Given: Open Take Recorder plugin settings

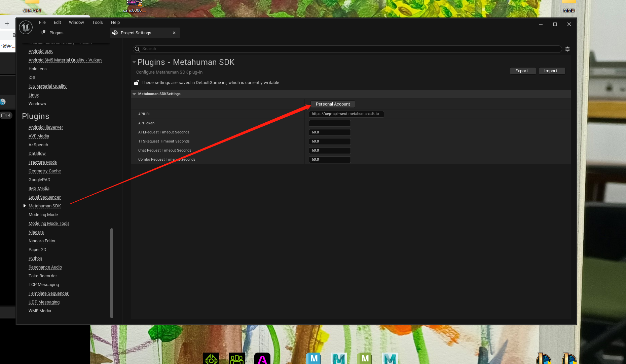Looking at the screenshot, I should [x=43, y=276].
